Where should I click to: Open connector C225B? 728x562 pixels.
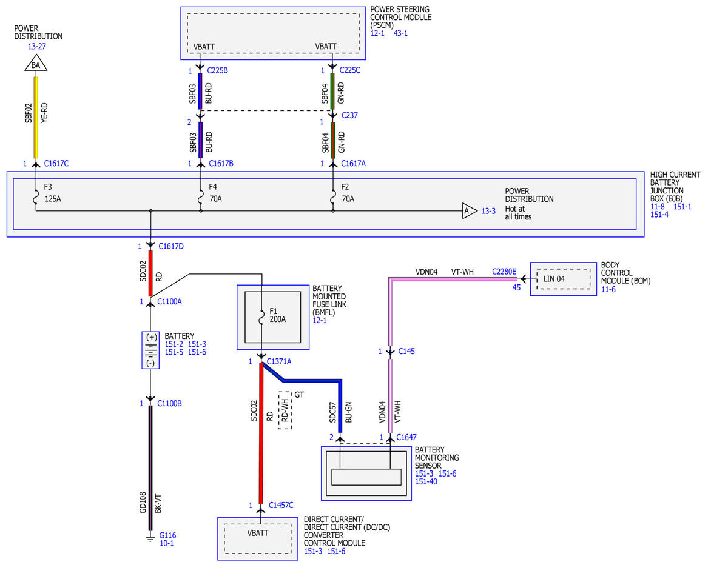pyautogui.click(x=217, y=70)
